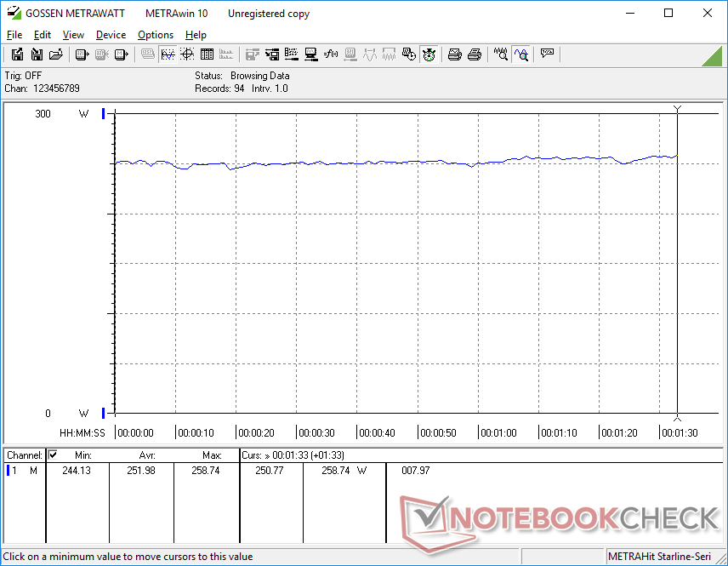Screen dimensions: 728x566
Task: Click the 00:01:00 time axis label
Action: (x=498, y=433)
